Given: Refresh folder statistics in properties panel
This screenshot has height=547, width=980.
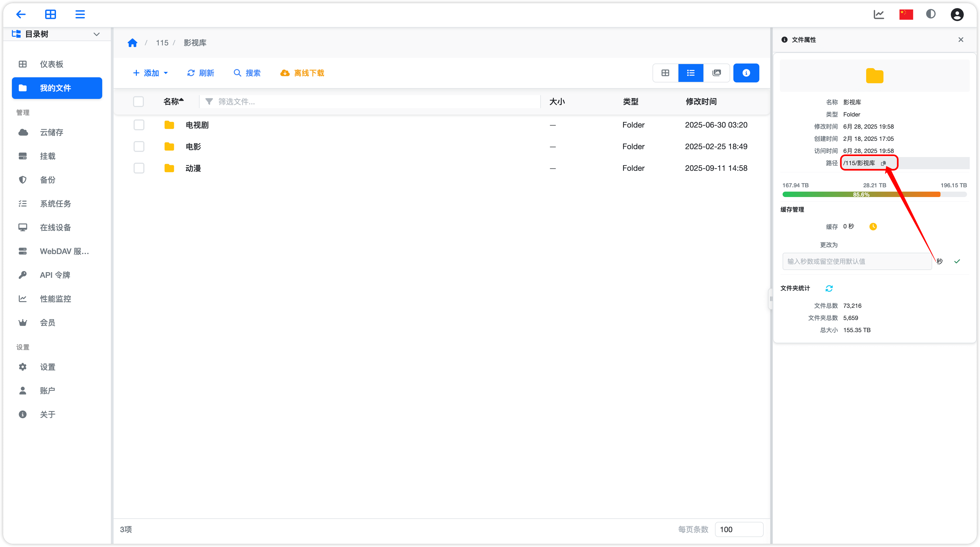Looking at the screenshot, I should click(829, 289).
